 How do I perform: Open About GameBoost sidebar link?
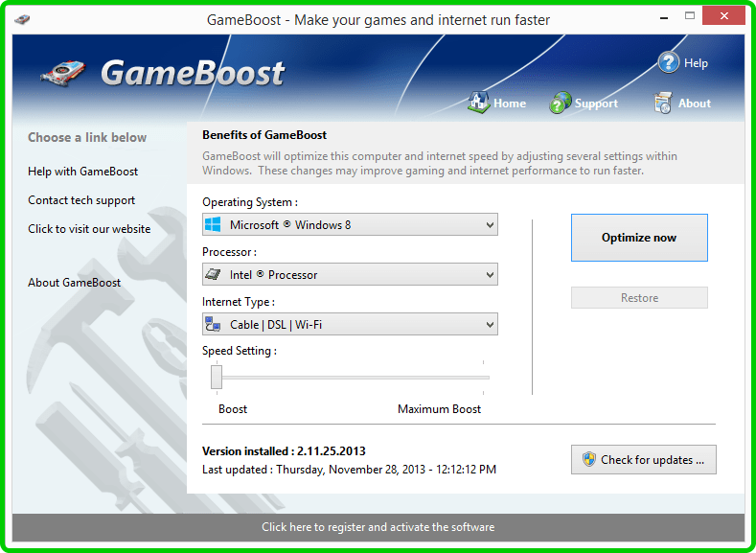74,283
